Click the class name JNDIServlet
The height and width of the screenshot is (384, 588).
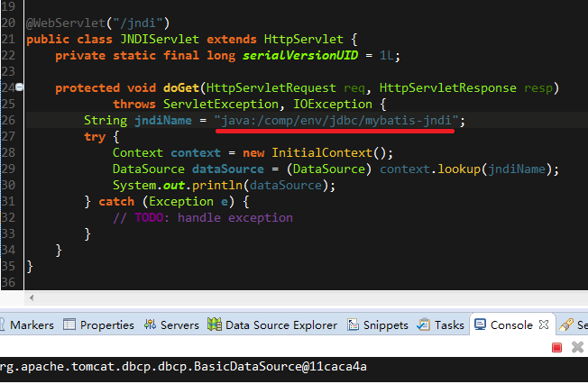coord(160,40)
